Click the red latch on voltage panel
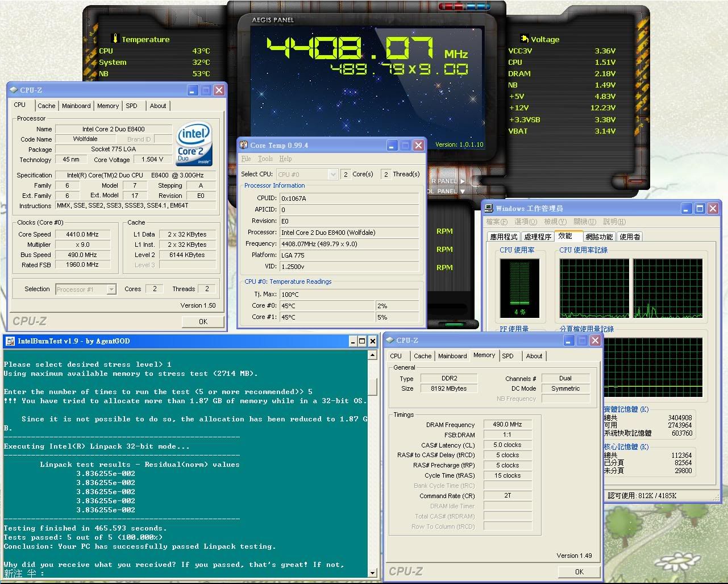Image resolution: width=728 pixels, height=584 pixels. (637, 181)
